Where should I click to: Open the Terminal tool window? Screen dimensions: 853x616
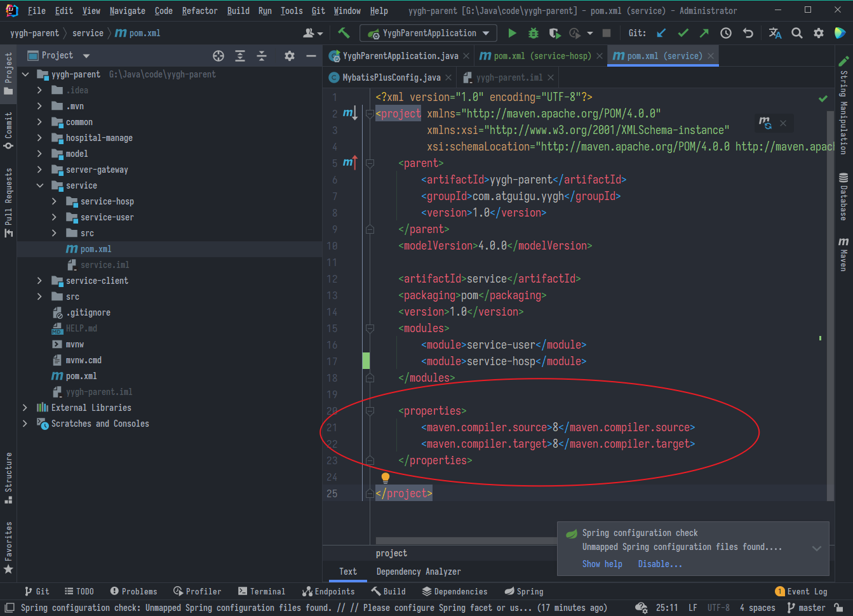click(262, 591)
